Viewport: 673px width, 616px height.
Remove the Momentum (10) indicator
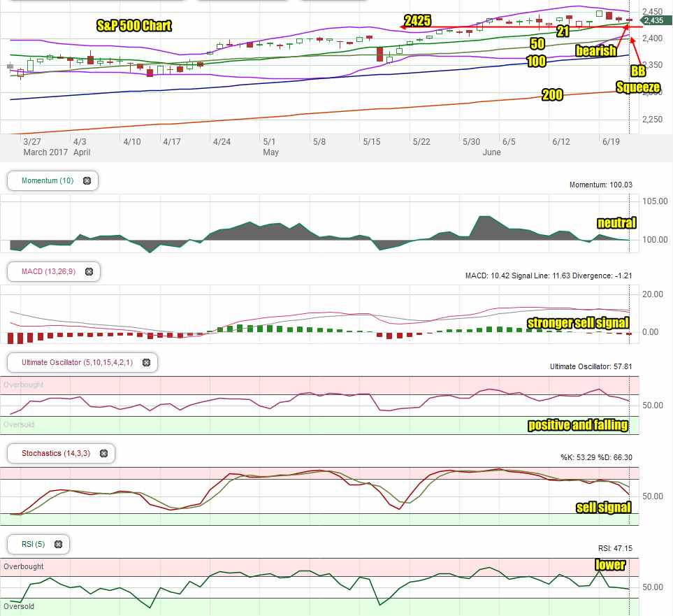pos(87,181)
